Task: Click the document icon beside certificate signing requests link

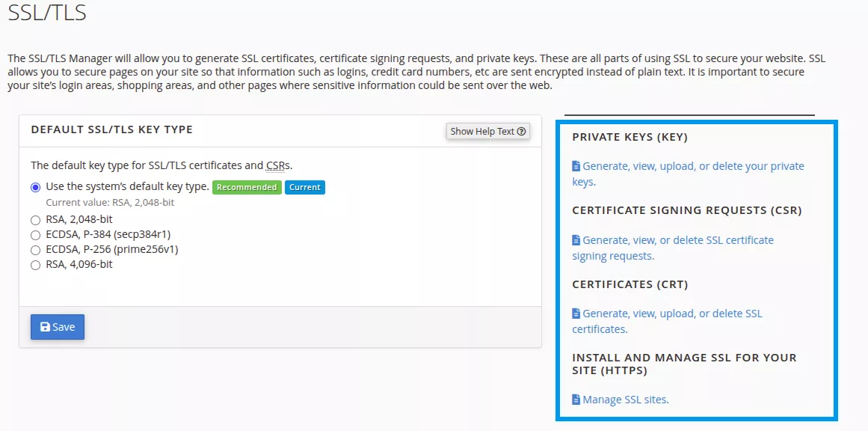Action: click(x=576, y=240)
